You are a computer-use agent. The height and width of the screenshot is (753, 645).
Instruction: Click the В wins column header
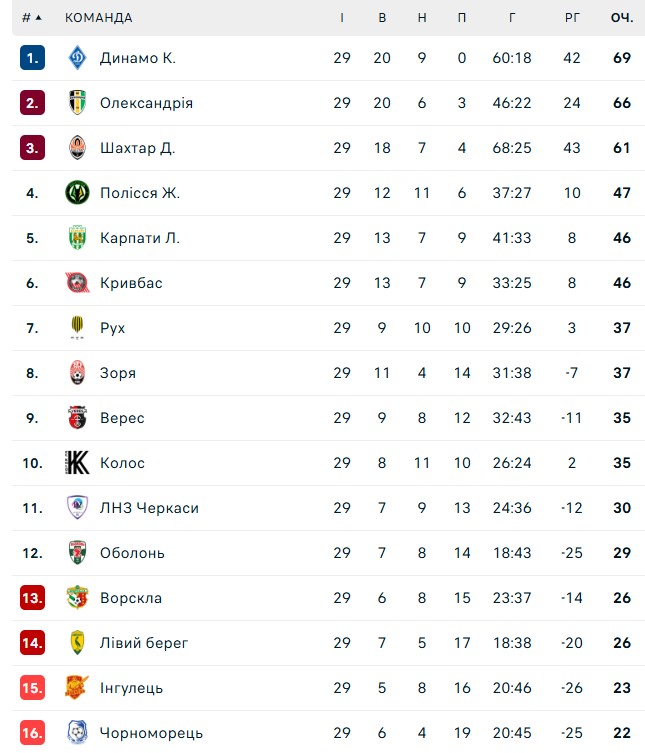click(382, 18)
